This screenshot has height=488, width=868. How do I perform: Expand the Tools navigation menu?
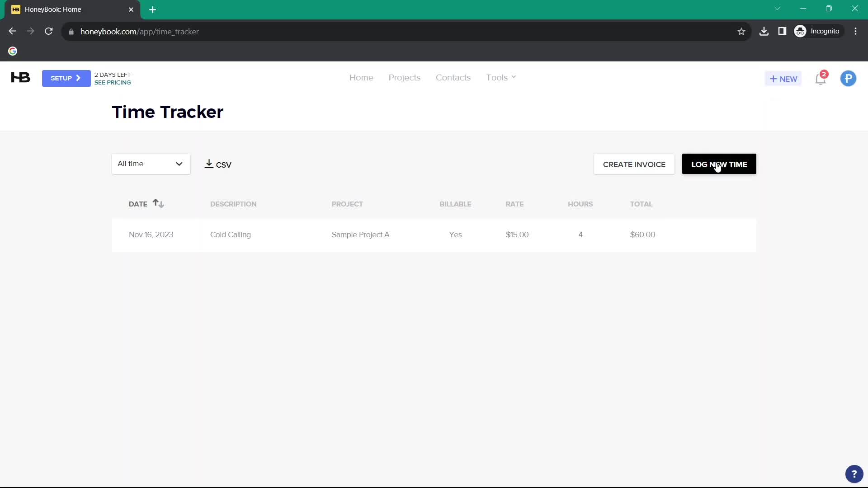point(501,77)
